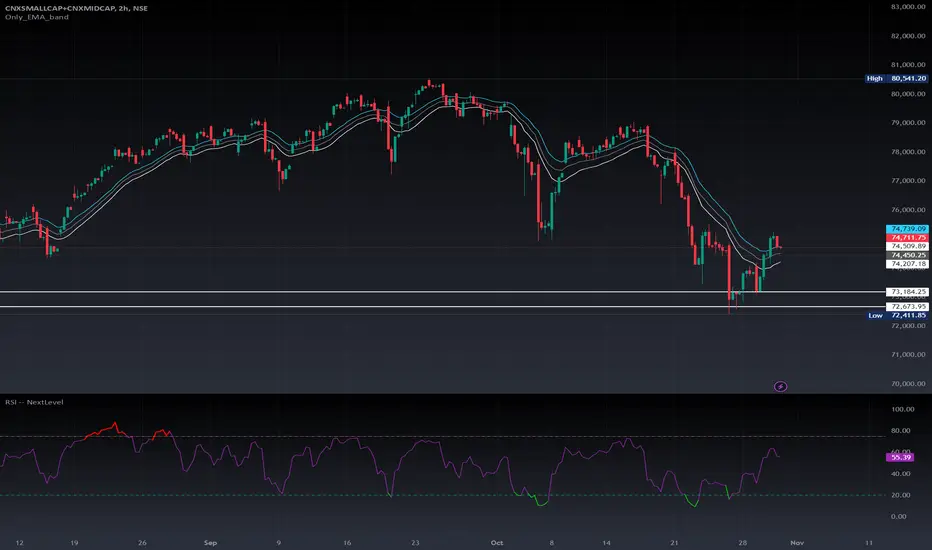The width and height of the screenshot is (932, 550).
Task: Select the blue 74,739.09 EMA price tag
Action: [x=907, y=229]
